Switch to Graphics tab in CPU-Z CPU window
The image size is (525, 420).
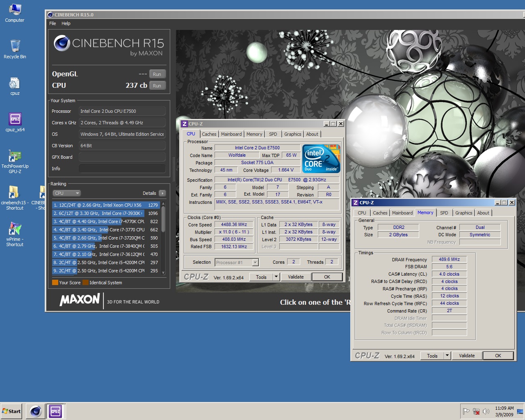(293, 134)
